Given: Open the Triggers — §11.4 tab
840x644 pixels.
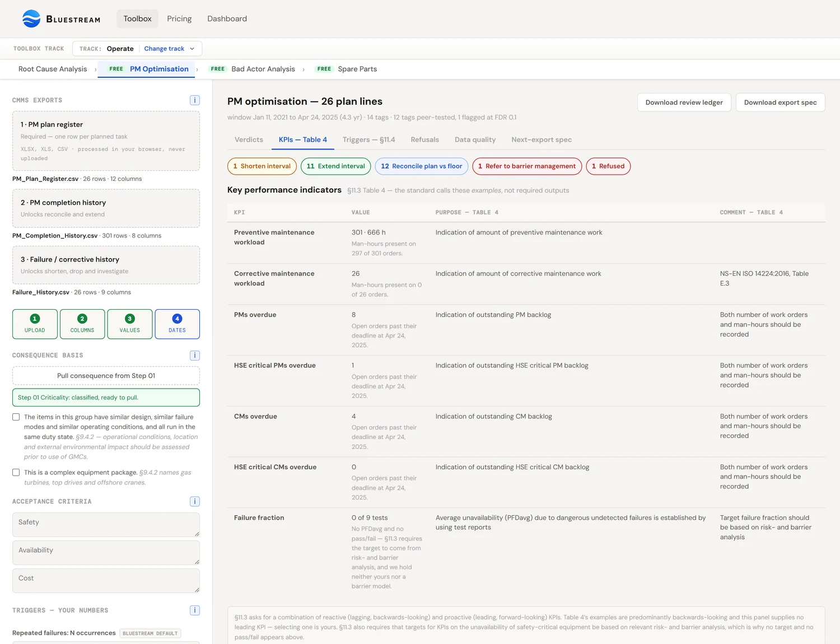Looking at the screenshot, I should pyautogui.click(x=369, y=139).
